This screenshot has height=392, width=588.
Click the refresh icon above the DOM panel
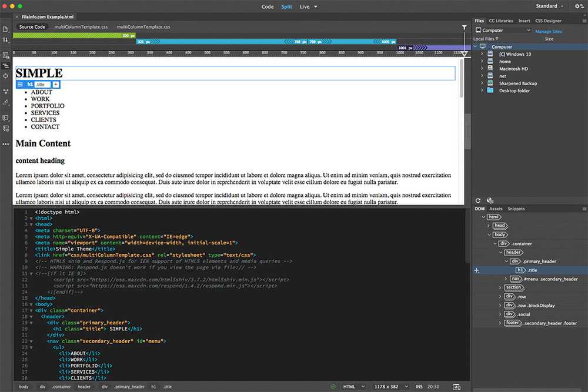(478, 200)
